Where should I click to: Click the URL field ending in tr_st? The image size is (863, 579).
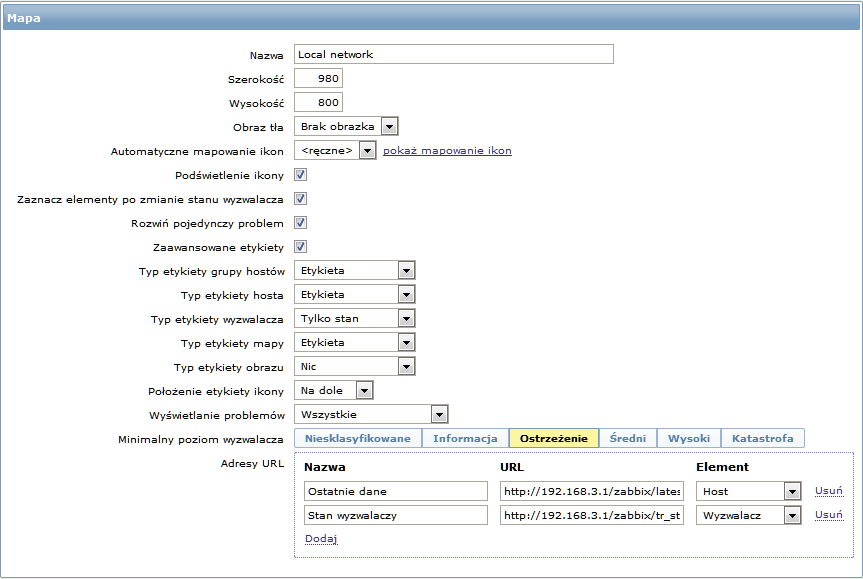coord(592,515)
